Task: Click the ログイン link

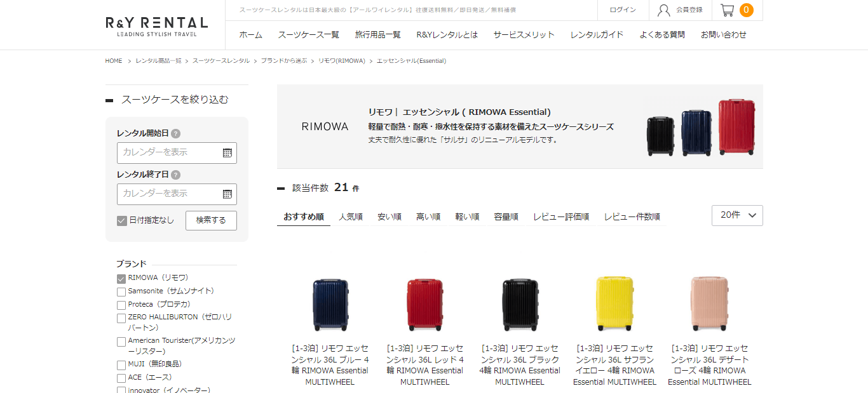Action: click(623, 10)
